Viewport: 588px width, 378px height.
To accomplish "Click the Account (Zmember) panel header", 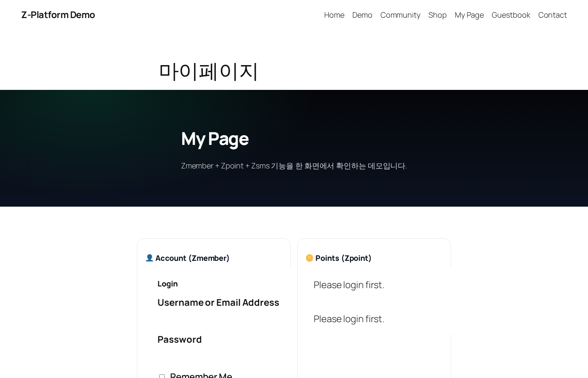I will 187,258.
